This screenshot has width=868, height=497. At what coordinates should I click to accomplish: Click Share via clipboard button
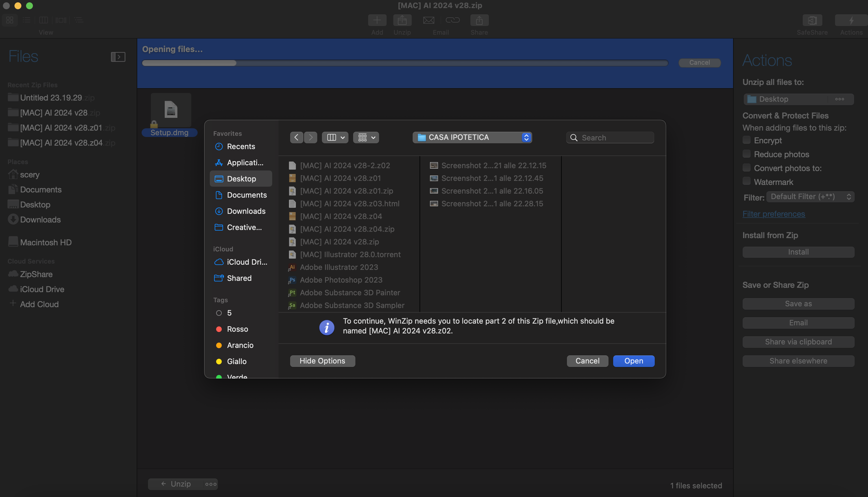click(x=798, y=342)
